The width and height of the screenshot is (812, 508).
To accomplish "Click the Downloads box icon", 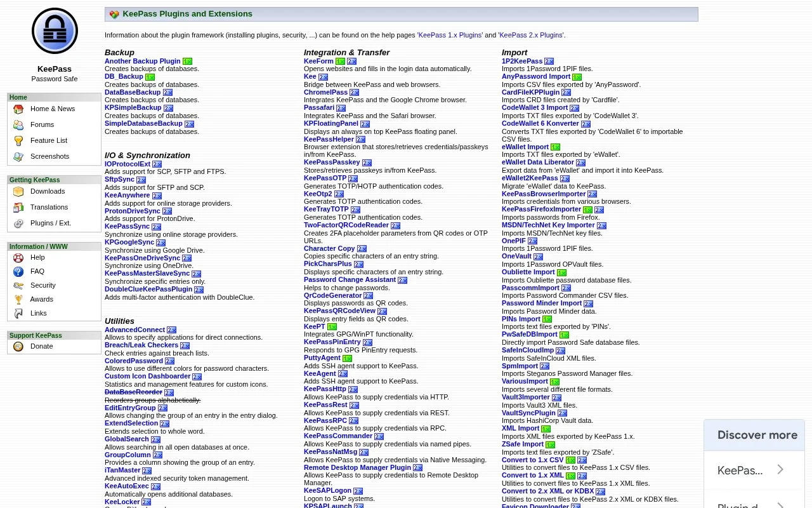I will click(18, 192).
